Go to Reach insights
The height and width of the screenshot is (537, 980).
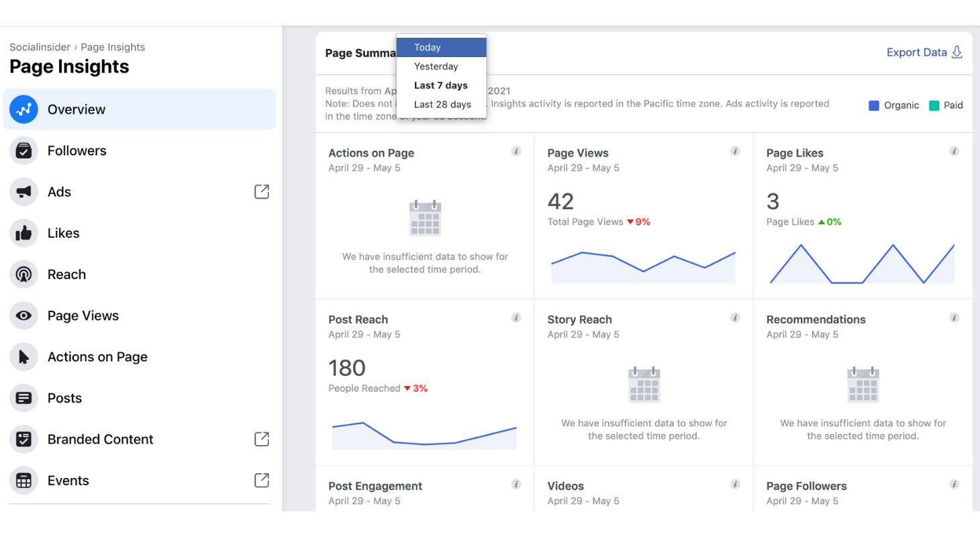140,275
